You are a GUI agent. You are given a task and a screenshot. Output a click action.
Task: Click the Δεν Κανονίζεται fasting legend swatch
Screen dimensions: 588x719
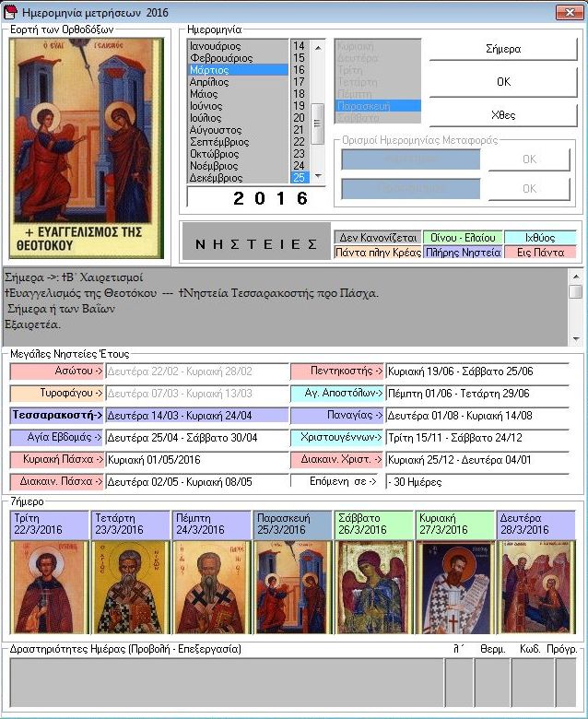[378, 238]
